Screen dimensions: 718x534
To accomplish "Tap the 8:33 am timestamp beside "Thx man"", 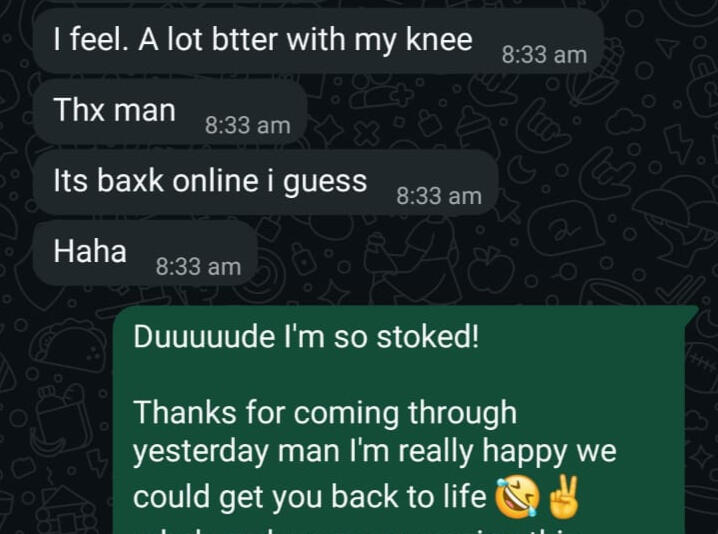I will pyautogui.click(x=248, y=125).
